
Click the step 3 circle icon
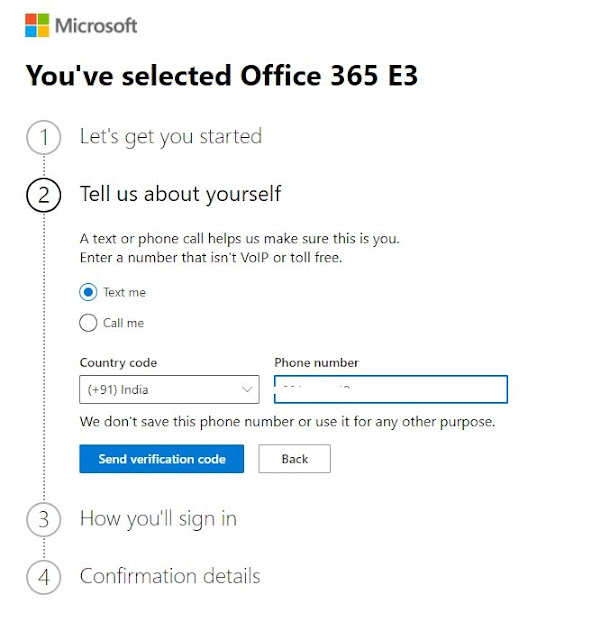click(43, 520)
